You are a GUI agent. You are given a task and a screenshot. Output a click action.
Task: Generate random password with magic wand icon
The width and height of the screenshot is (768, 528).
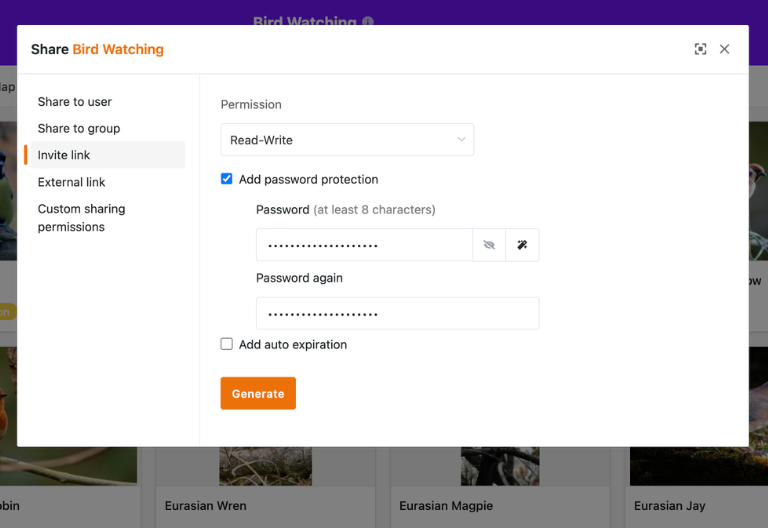tap(522, 245)
